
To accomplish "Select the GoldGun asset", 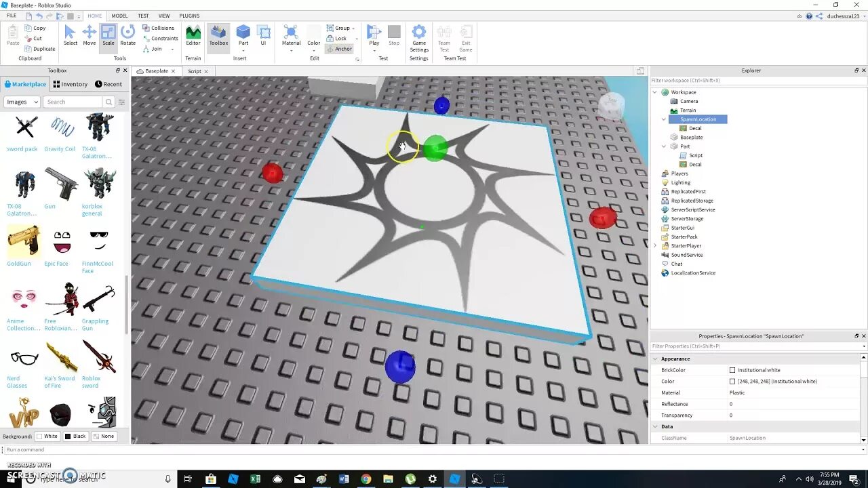I will (x=23, y=247).
